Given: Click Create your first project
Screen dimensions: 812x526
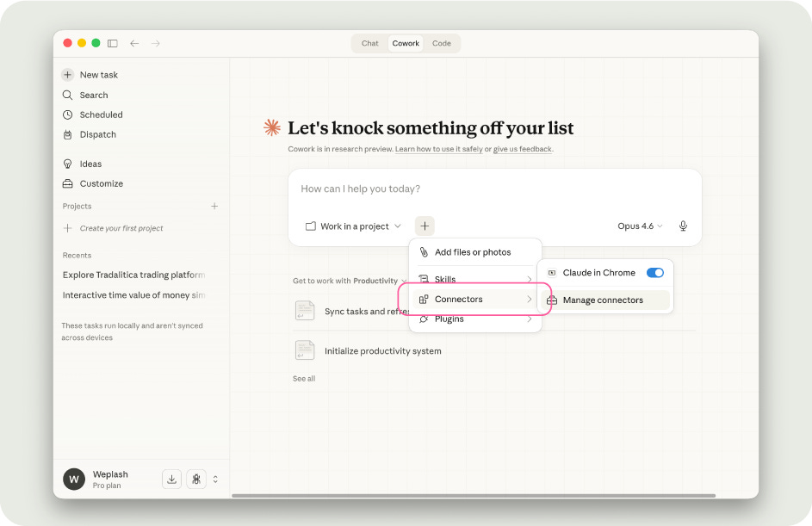Looking at the screenshot, I should (113, 228).
